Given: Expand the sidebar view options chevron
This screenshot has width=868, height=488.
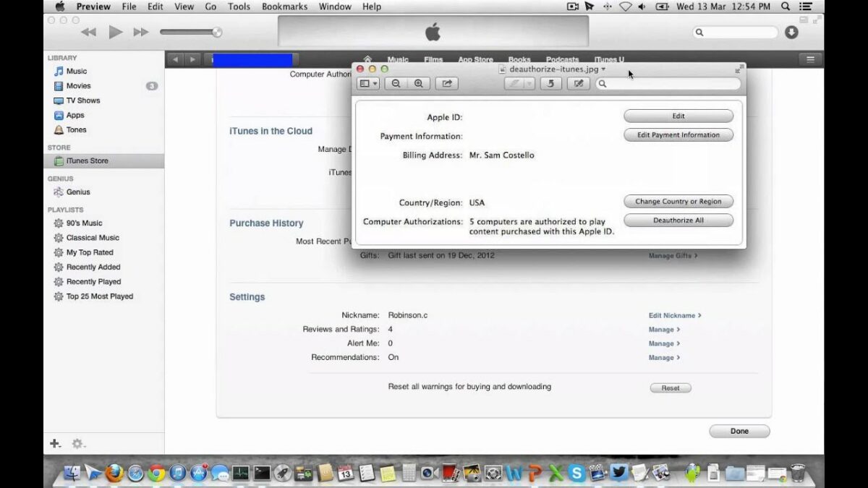Looking at the screenshot, I should [374, 83].
